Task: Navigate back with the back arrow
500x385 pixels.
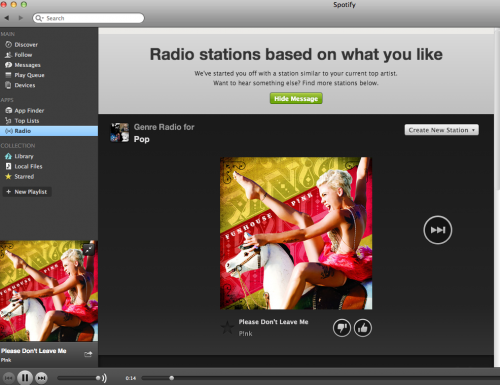Action: pos(7,18)
